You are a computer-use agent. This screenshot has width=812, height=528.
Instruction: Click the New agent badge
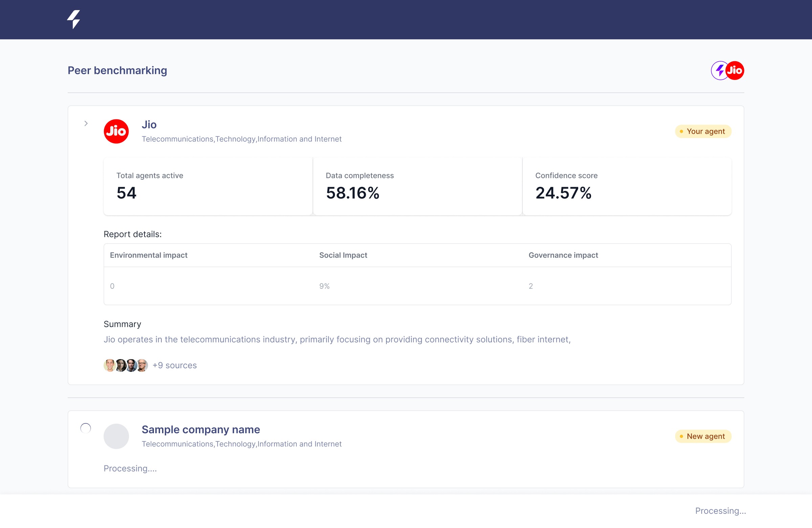(703, 436)
